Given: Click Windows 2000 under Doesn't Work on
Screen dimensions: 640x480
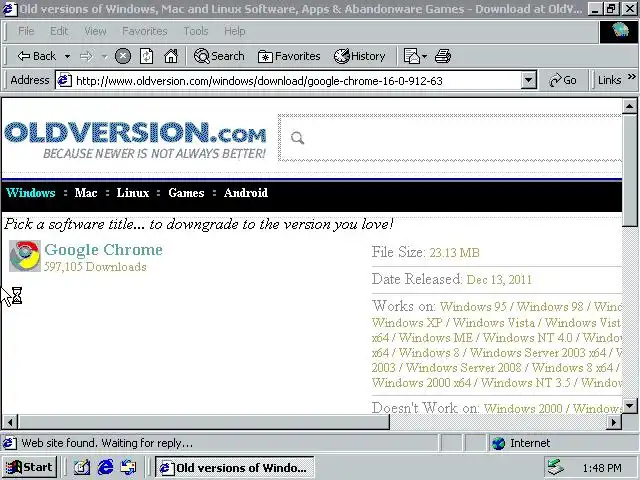Looking at the screenshot, I should (x=523, y=408).
